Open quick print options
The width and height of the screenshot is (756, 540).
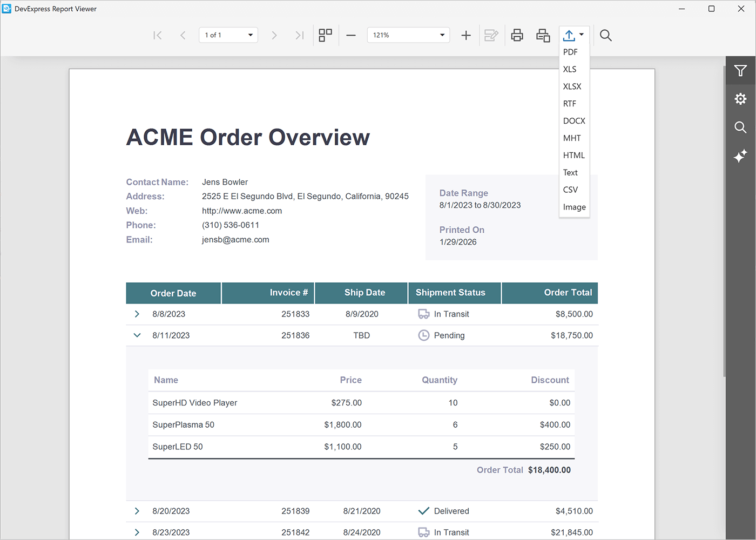[543, 35]
